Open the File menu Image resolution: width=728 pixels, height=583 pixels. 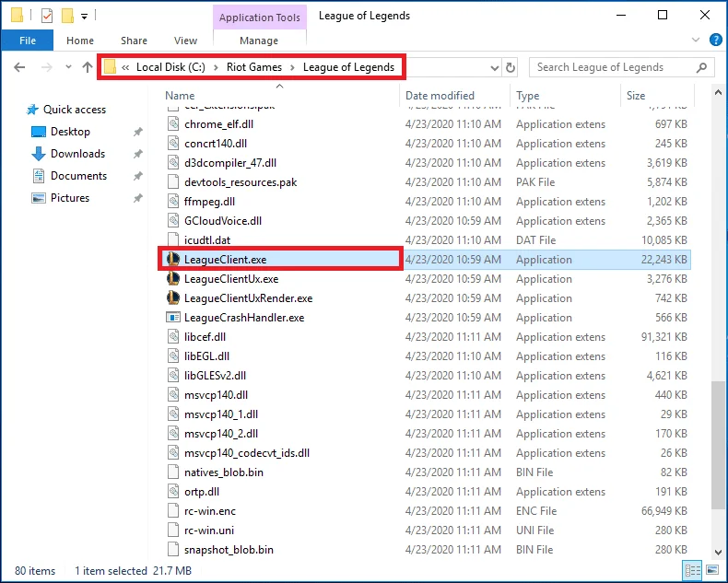(28, 41)
